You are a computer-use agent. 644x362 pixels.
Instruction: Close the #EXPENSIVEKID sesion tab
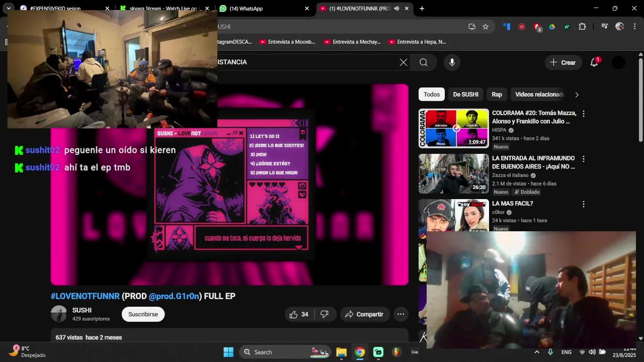click(107, 9)
